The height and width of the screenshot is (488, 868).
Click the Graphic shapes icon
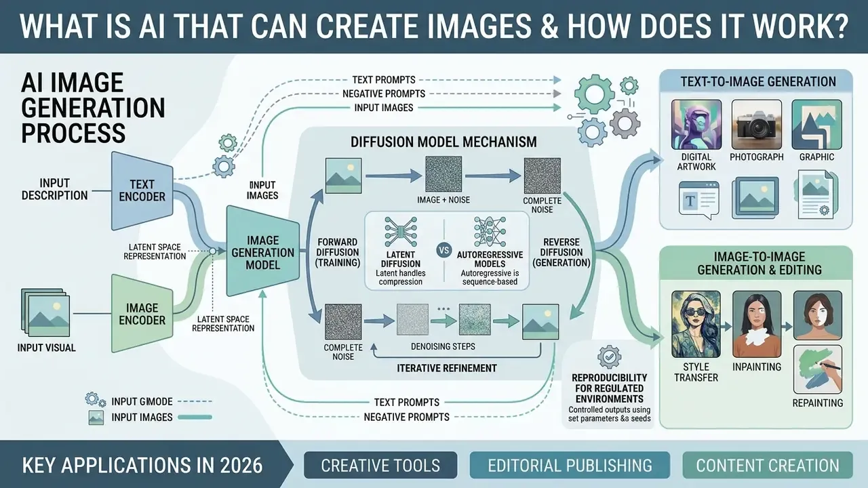click(x=816, y=125)
